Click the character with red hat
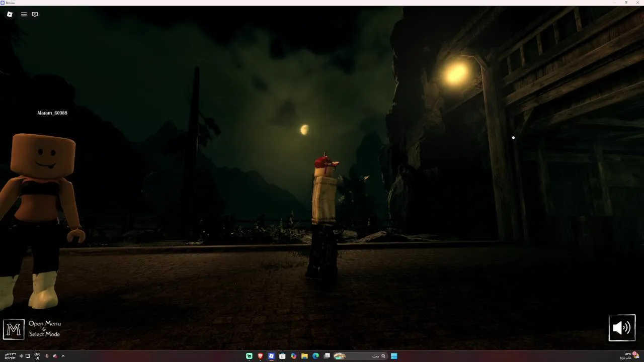Viewport: 644px width, 362px height. pos(325,216)
